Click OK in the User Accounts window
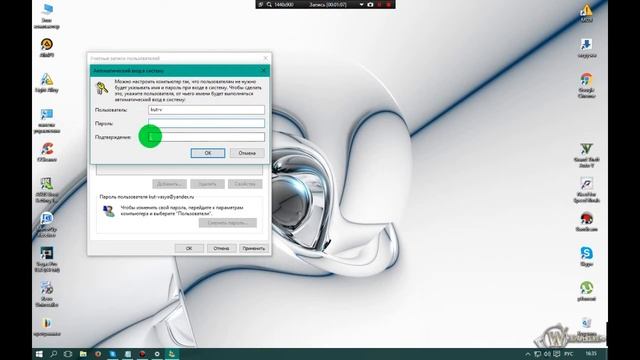Screen dimensions: 640x360 tap(189, 248)
